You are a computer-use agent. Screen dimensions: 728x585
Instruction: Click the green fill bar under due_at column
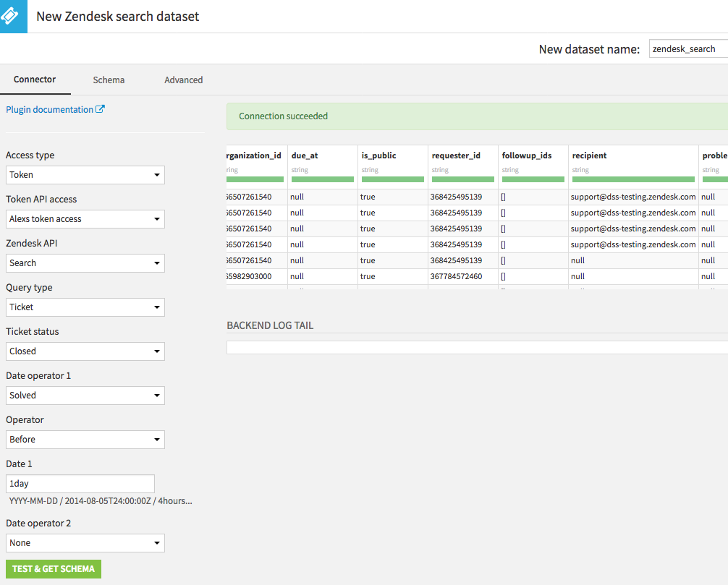322,179
